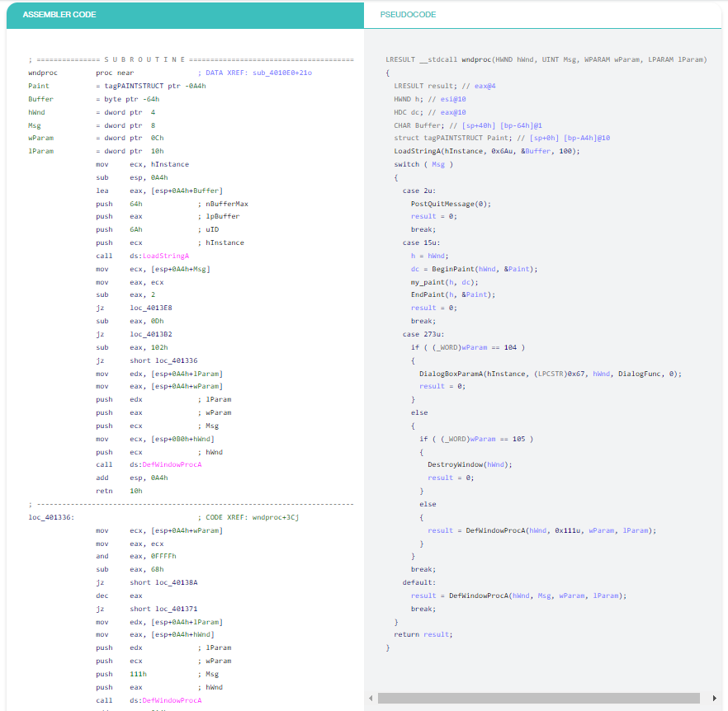The height and width of the screenshot is (711, 728).
Task: Click DefWindowProcA(hWnd, 0x111u...) line
Action: [542, 530]
